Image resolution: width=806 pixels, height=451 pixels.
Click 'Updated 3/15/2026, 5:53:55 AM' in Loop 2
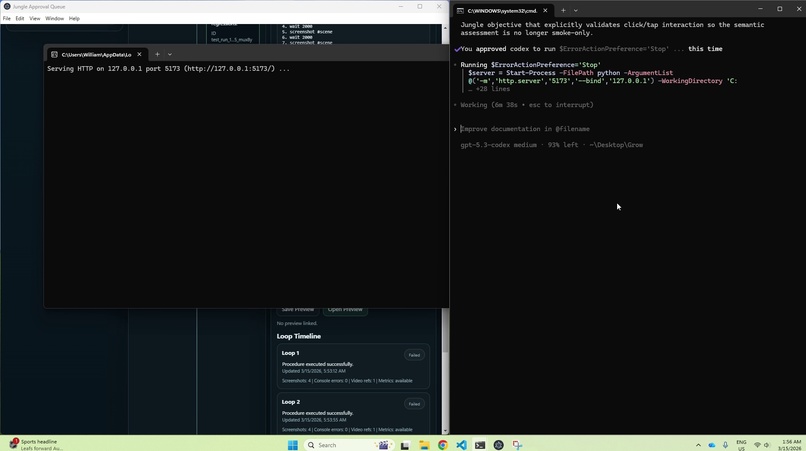pos(314,420)
